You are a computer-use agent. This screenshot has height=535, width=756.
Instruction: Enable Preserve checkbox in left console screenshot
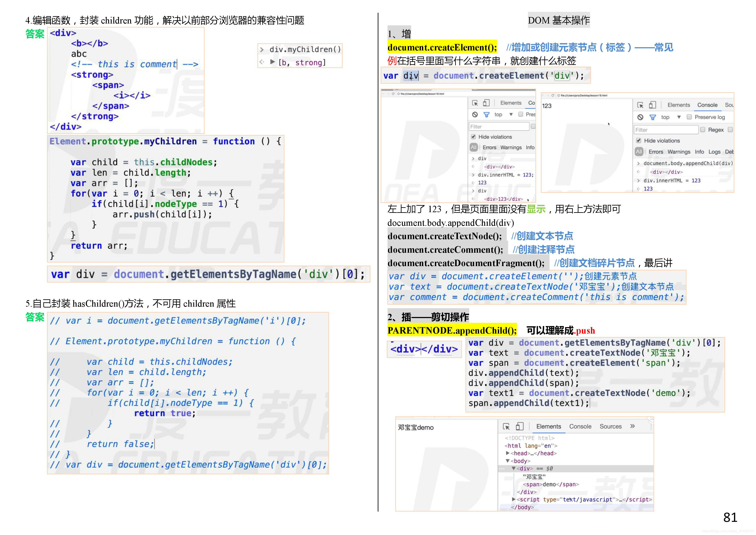(x=521, y=114)
